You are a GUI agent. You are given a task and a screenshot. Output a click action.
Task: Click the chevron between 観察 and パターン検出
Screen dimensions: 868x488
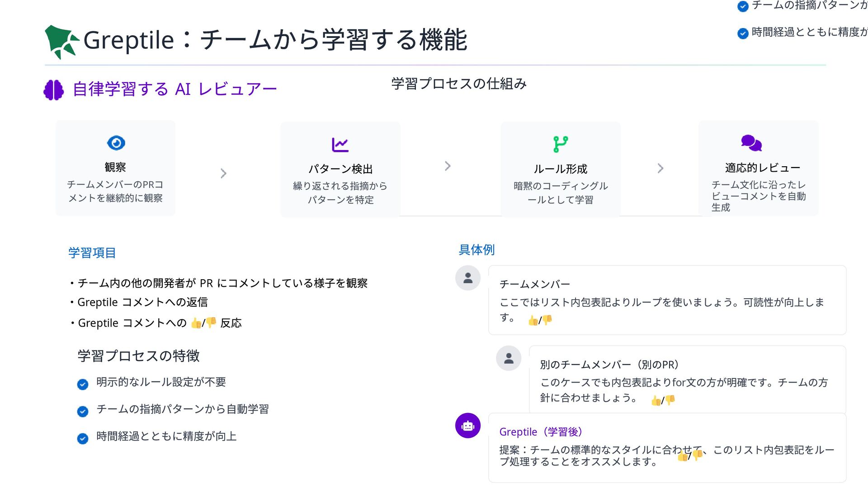coord(223,173)
